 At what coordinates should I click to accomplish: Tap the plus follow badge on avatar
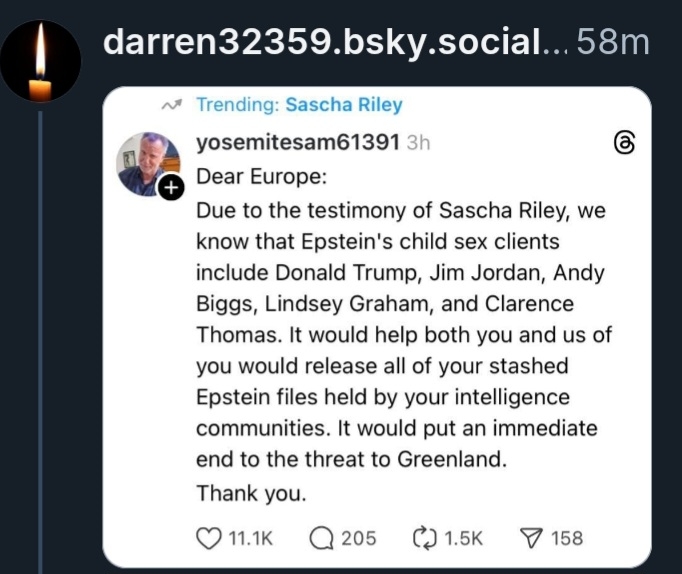coord(172,187)
